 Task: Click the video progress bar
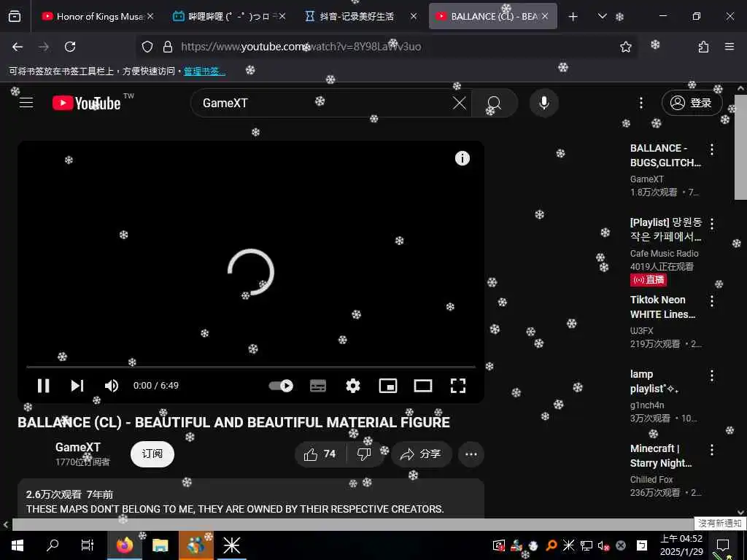251,367
